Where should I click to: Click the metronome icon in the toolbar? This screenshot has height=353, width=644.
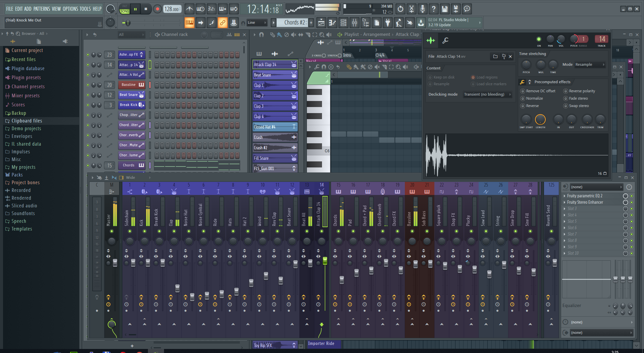point(190,9)
